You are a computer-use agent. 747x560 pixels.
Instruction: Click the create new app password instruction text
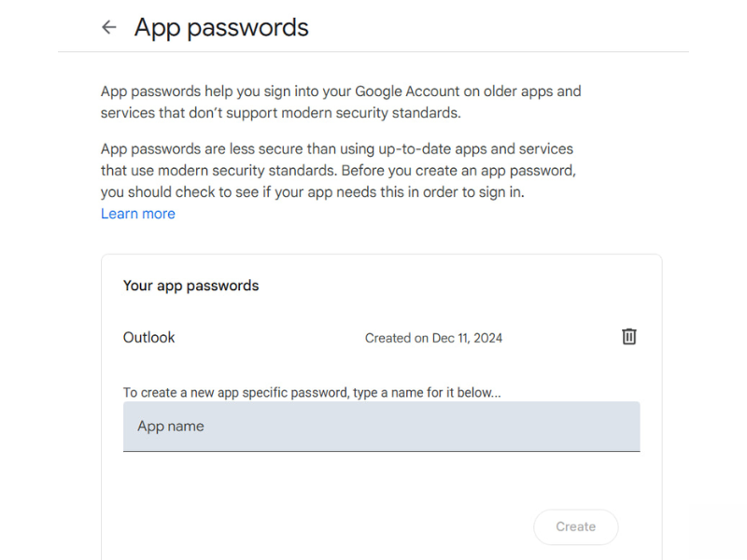point(312,393)
